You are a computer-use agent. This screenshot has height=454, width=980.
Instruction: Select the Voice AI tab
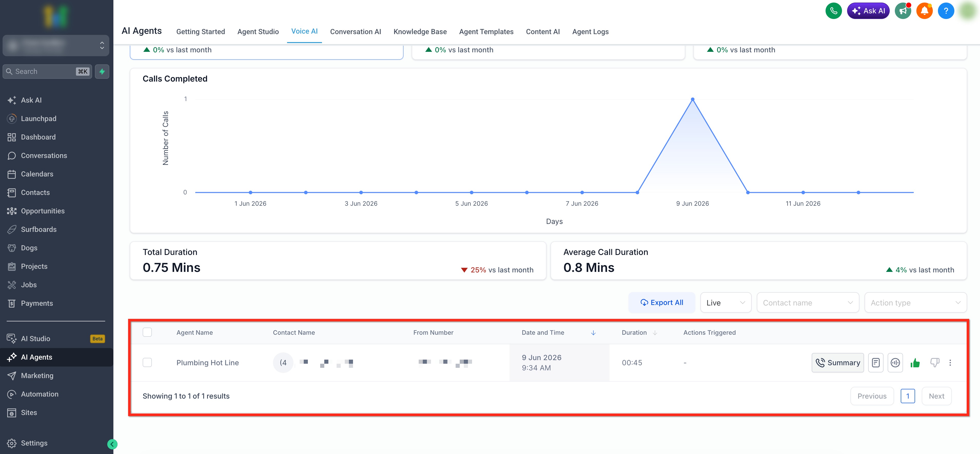pos(304,31)
